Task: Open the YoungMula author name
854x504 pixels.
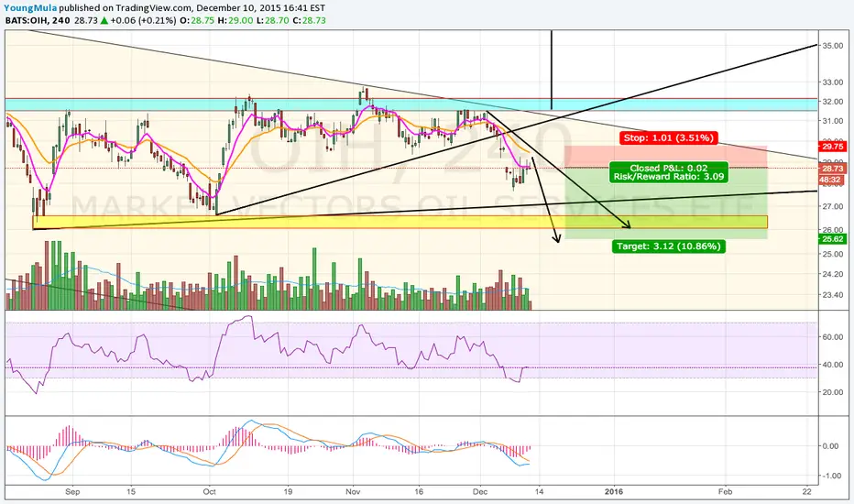Action: coord(30,7)
